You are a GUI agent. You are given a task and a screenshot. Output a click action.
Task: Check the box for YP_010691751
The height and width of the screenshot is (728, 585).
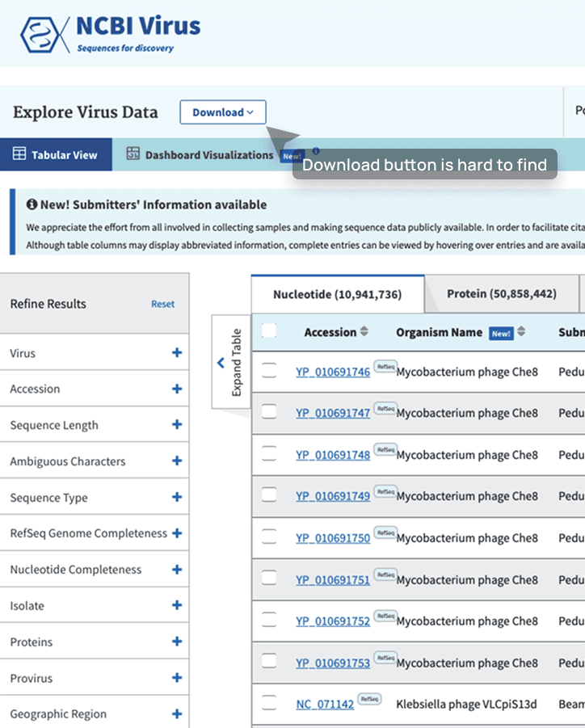269,578
